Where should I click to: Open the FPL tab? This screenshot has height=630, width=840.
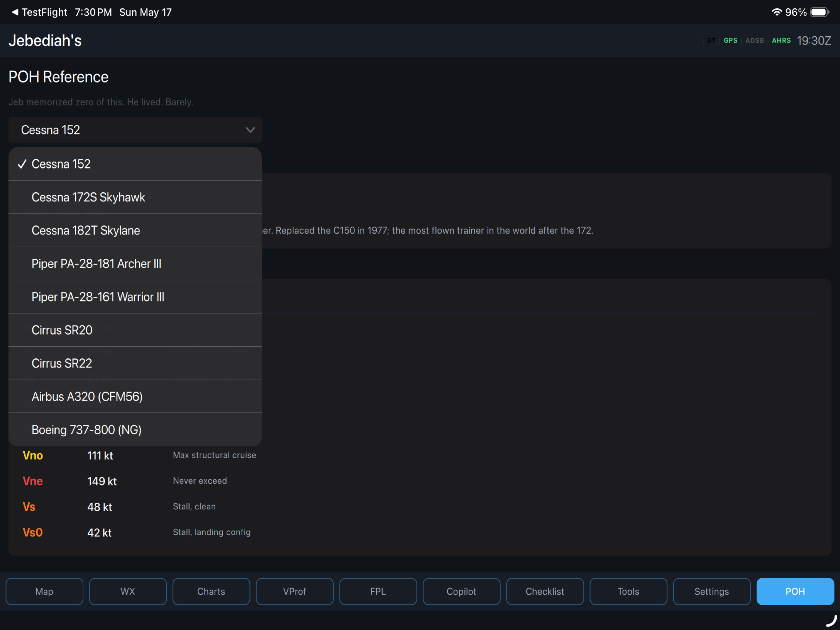coord(378,591)
